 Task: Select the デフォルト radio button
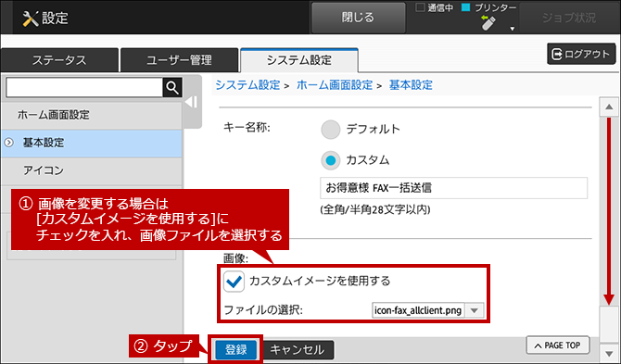331,130
